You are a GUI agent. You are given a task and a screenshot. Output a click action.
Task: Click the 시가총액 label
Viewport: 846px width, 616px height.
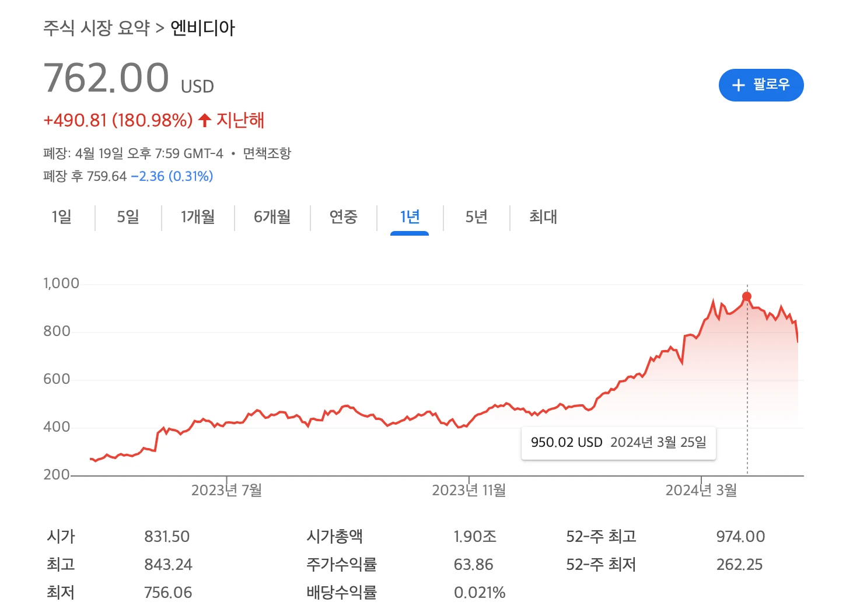tap(335, 537)
